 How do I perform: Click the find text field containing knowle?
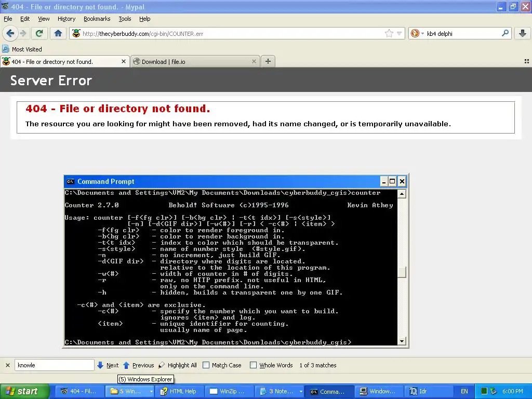[54, 365]
